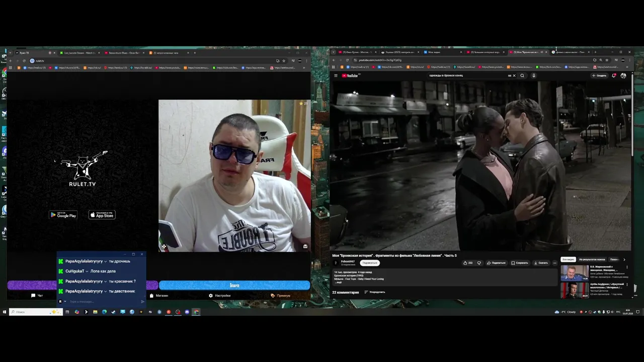Bookmark rulet.tv page with star icon
Screen dimensions: 644x362
click(x=284, y=61)
